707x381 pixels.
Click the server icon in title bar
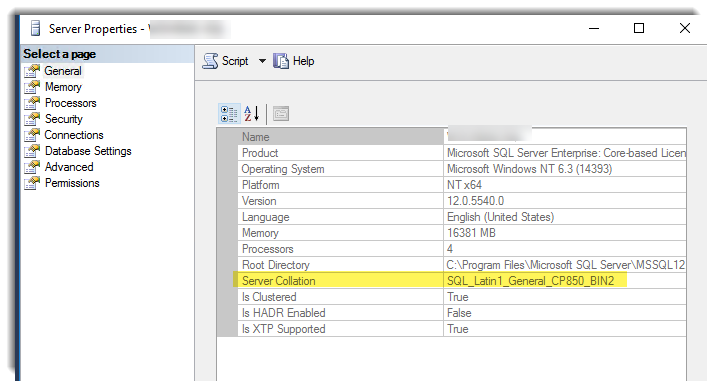(x=35, y=28)
